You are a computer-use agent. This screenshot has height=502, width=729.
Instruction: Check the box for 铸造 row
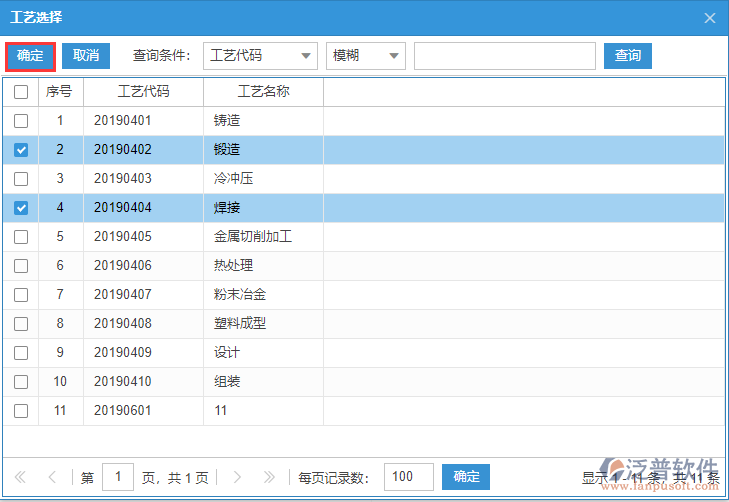pyautogui.click(x=21, y=121)
